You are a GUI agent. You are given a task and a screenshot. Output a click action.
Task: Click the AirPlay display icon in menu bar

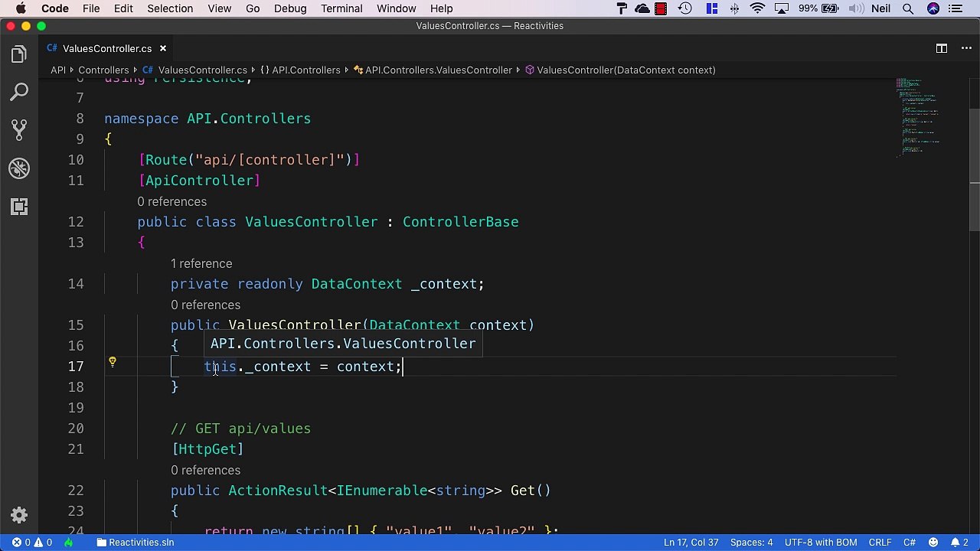780,8
